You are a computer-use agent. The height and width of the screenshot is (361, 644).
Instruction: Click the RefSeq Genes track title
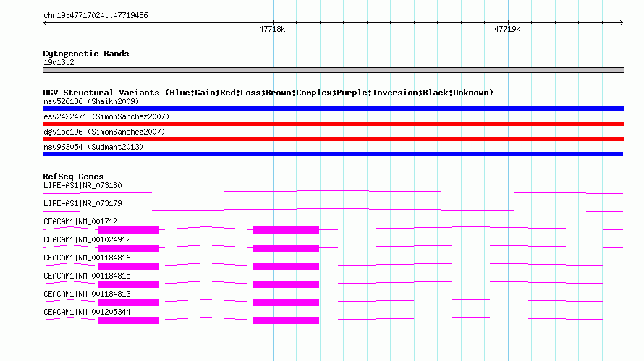[74, 177]
